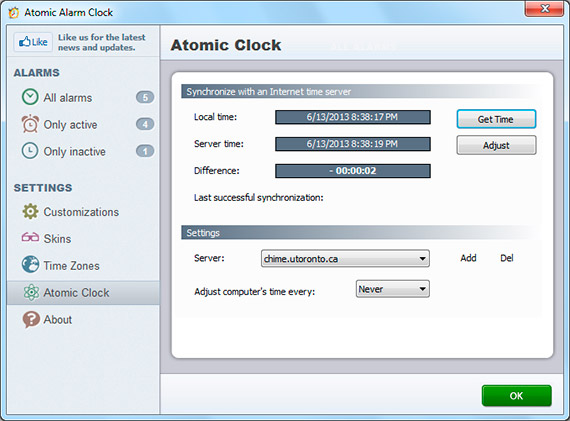Viewport: 570px width, 421px height.
Task: Open About via the question mark icon
Action: (x=31, y=320)
